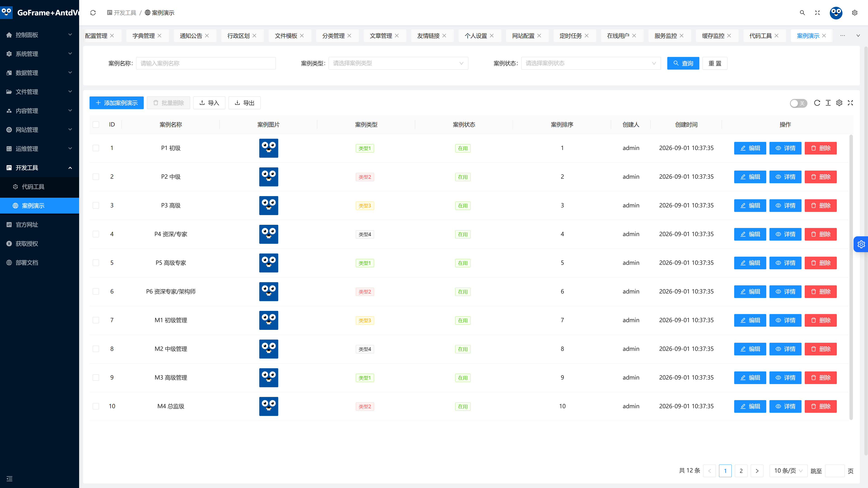868x488 pixels.
Task: Open the 官方网址 sidebar menu item
Action: pos(39,225)
